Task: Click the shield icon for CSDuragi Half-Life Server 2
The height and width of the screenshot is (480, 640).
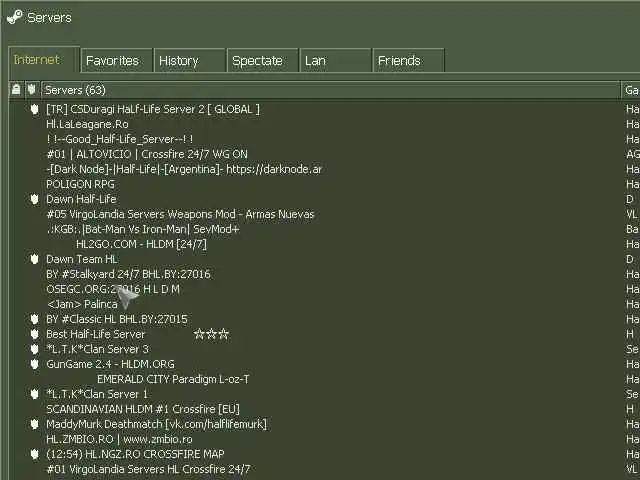Action: pos(35,109)
